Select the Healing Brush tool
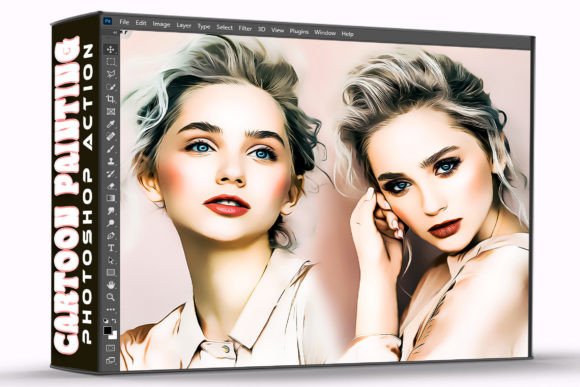This screenshot has width=580, height=387. tap(111, 137)
